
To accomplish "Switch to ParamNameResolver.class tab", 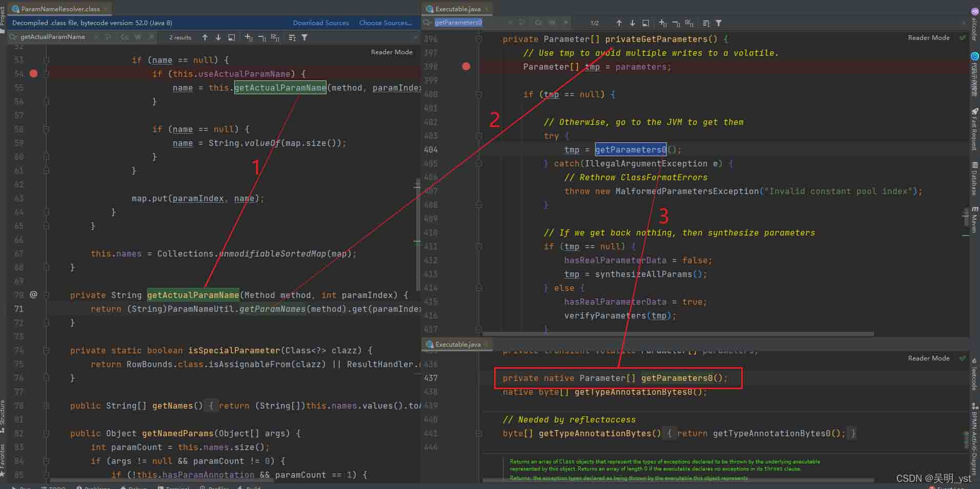I will (60, 9).
